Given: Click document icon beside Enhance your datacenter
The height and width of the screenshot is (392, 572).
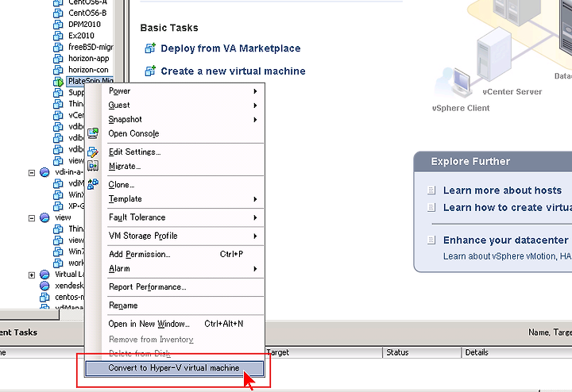Looking at the screenshot, I should pos(431,240).
